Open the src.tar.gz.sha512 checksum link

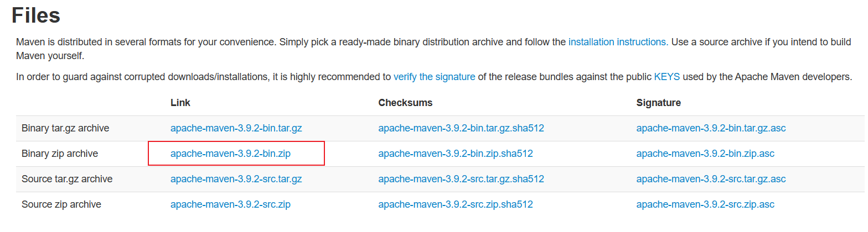coord(461,179)
